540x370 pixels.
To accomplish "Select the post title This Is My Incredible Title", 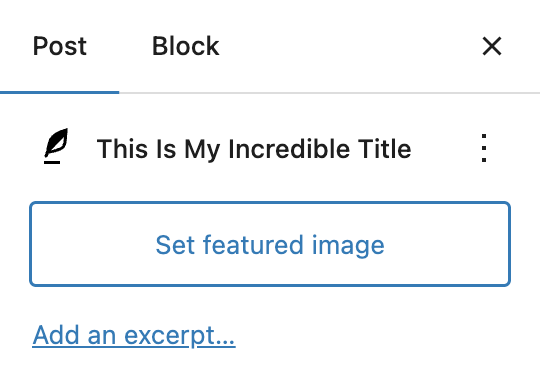I will click(254, 149).
